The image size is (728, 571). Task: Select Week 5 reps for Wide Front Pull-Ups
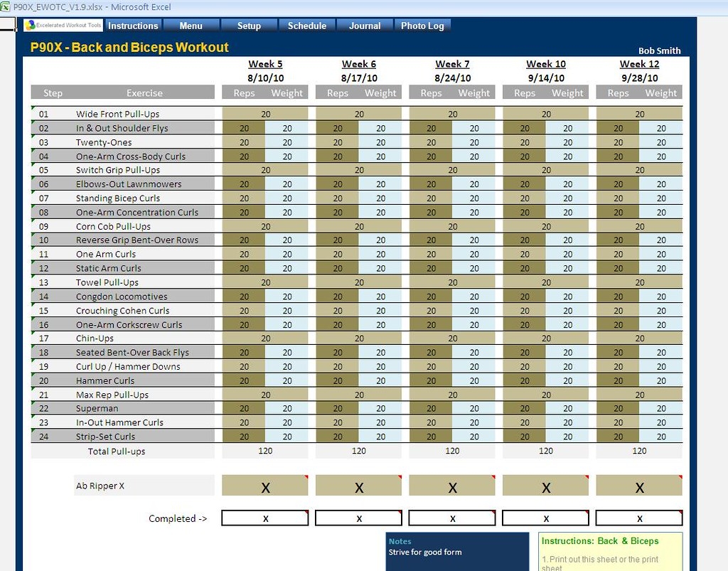coord(265,114)
